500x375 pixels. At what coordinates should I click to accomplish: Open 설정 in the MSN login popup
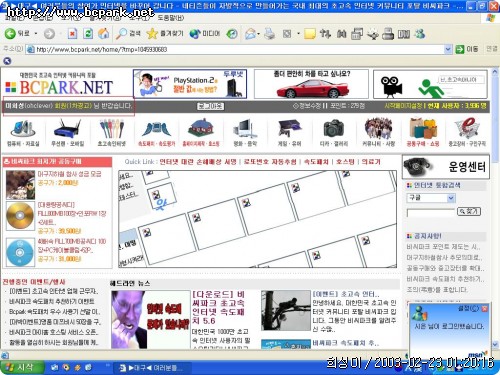point(468,308)
